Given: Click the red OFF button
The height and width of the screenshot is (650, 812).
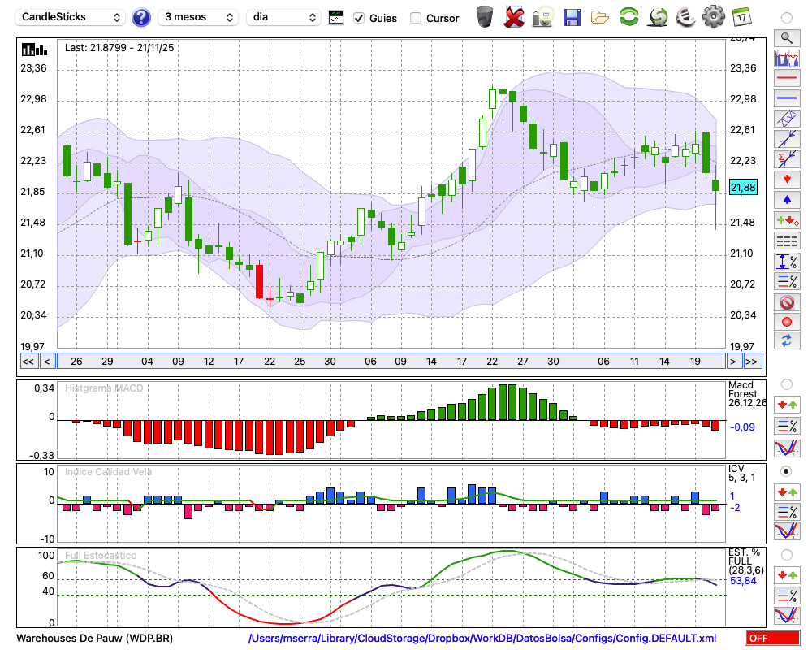Looking at the screenshot, I should point(771,639).
